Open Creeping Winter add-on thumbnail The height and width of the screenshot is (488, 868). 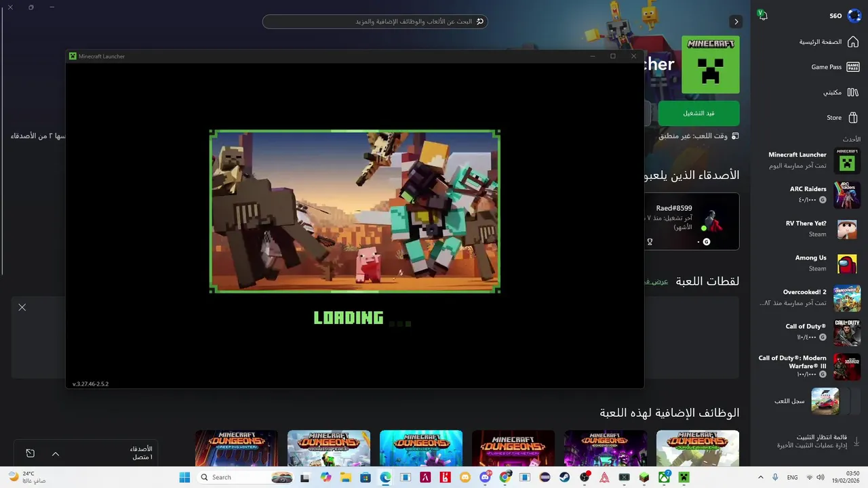[x=237, y=448]
